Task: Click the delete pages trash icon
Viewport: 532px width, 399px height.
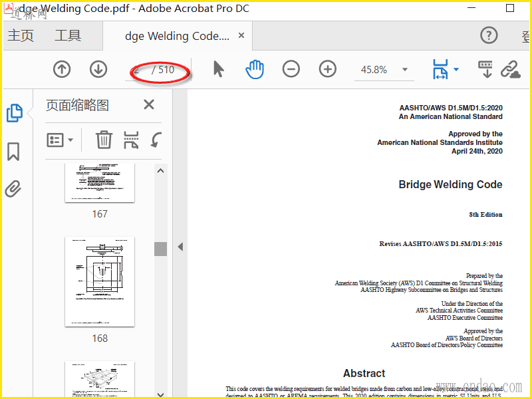Action: (x=104, y=140)
